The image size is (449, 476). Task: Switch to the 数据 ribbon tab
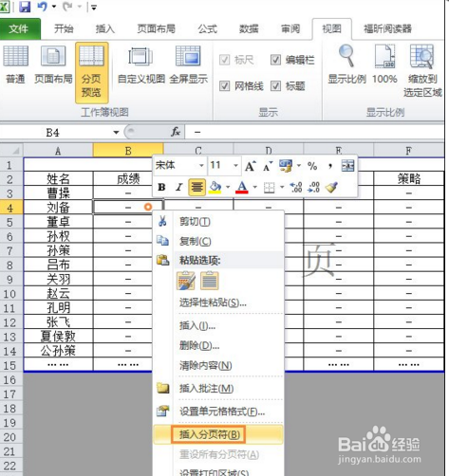(x=249, y=29)
